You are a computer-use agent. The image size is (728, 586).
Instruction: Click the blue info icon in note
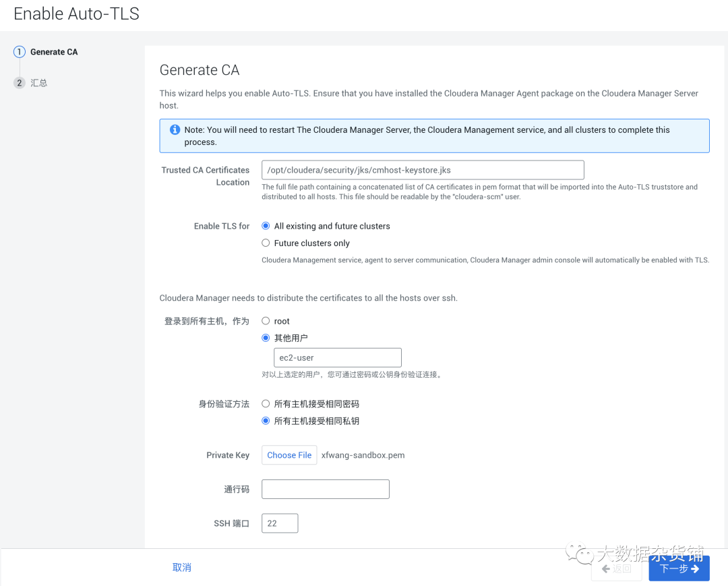[175, 130]
